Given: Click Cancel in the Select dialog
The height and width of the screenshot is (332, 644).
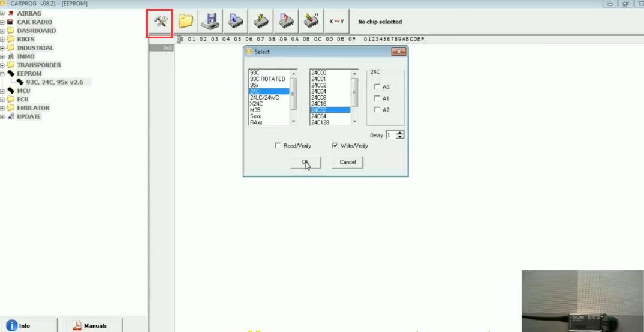Looking at the screenshot, I should click(347, 162).
